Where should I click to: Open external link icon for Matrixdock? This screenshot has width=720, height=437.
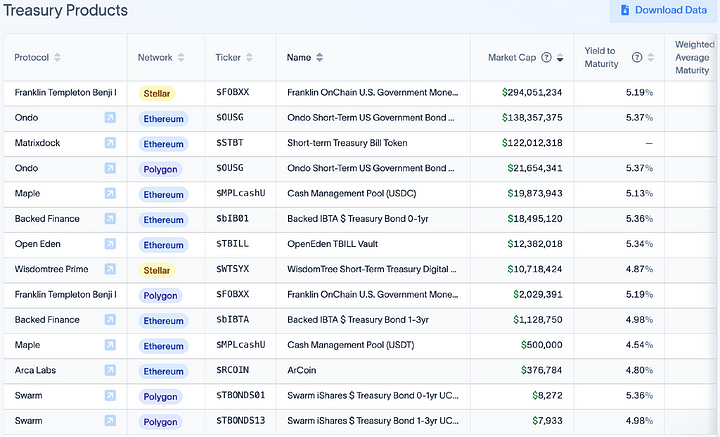(x=110, y=143)
